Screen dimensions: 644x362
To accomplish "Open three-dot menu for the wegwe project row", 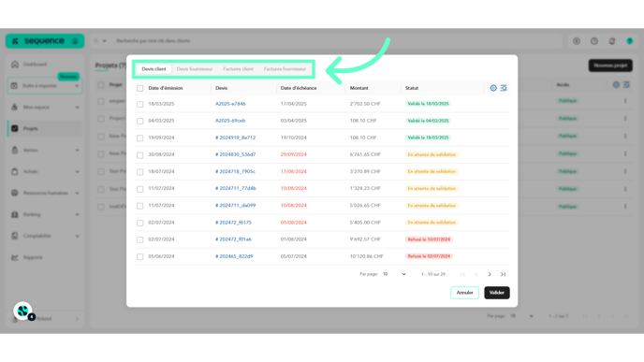I will (x=625, y=101).
